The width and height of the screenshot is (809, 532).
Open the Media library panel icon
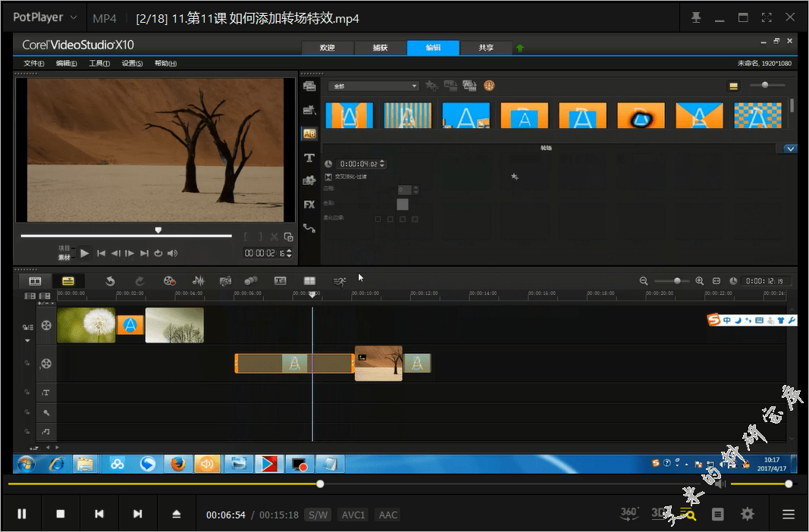309,86
